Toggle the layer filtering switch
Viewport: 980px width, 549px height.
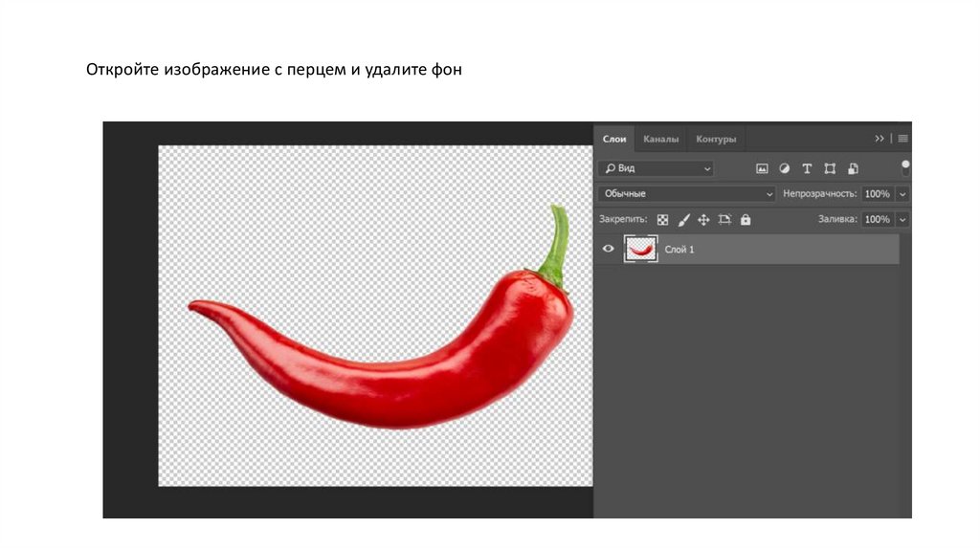(x=905, y=168)
